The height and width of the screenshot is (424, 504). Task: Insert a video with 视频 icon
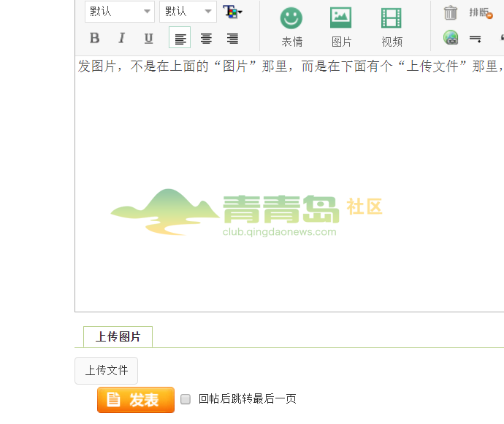[x=392, y=27]
